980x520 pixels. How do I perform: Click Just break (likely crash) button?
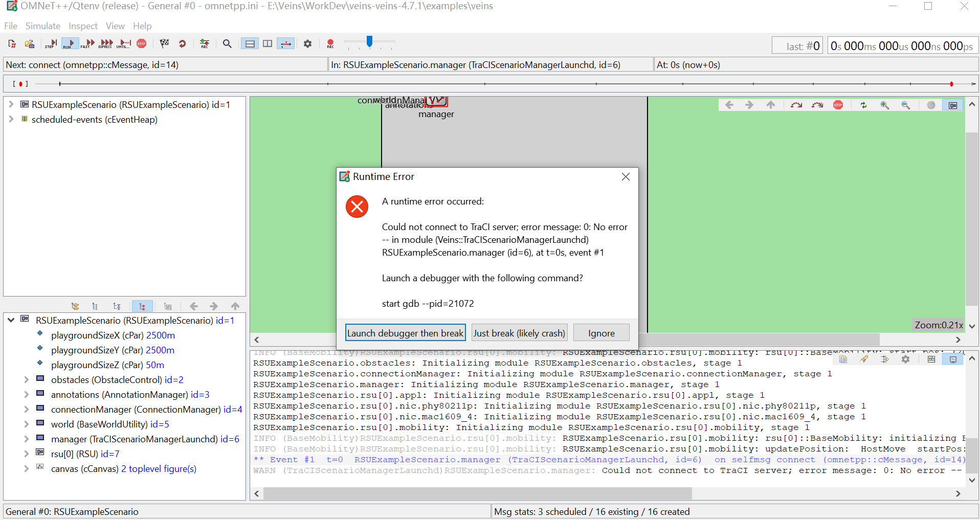(519, 333)
